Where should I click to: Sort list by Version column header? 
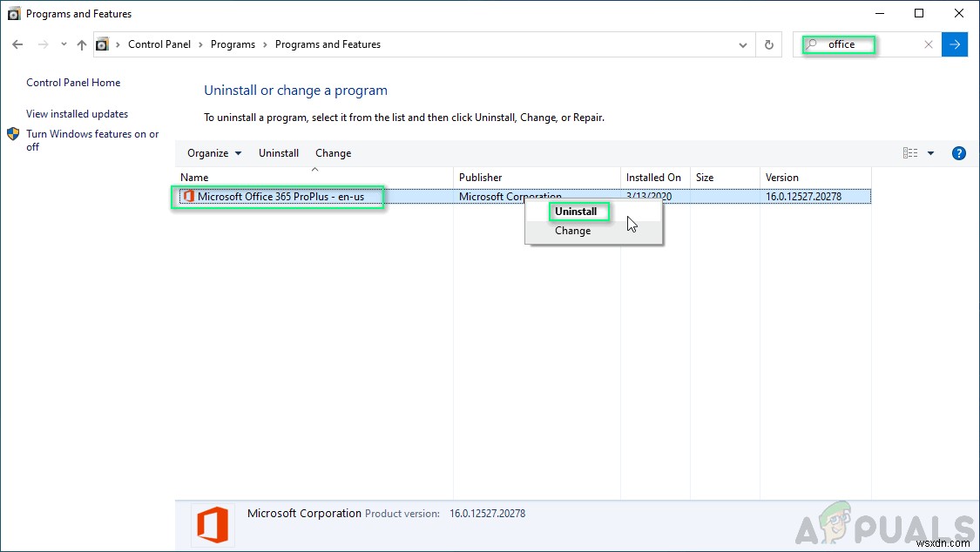click(x=815, y=178)
